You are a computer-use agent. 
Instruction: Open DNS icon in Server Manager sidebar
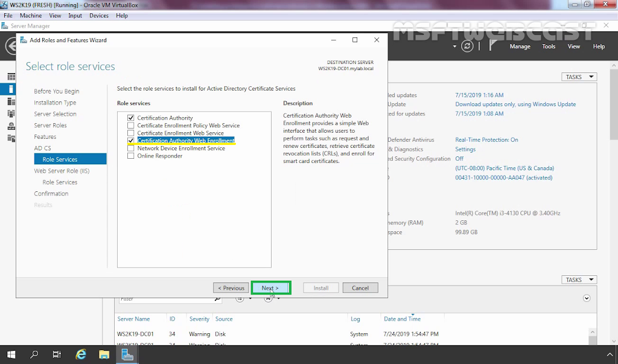(x=11, y=126)
